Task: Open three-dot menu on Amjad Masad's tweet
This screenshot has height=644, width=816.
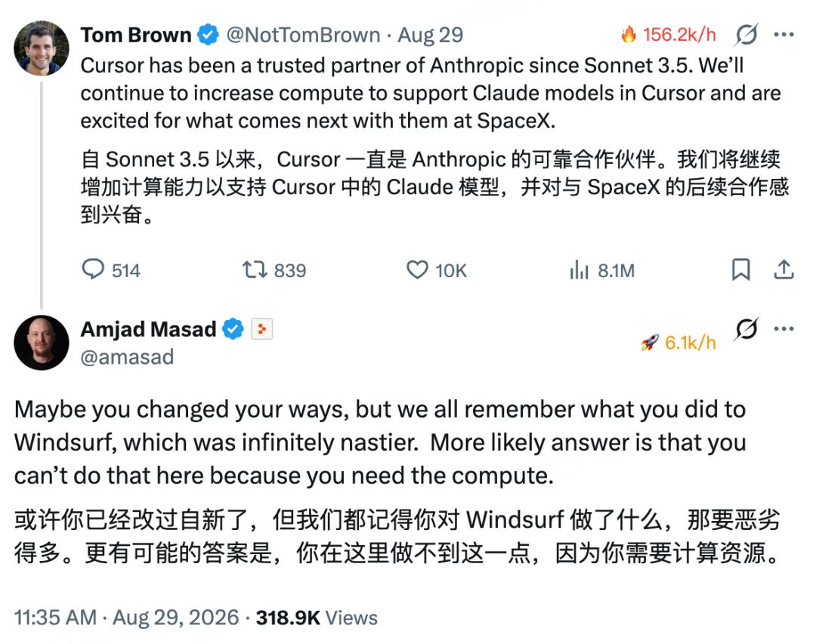Action: 784,328
